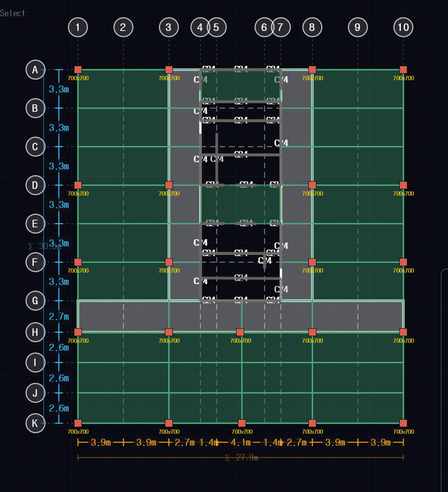Click the Σ 30.3m total height dimension
This screenshot has height=492, width=448.
(x=45, y=246)
